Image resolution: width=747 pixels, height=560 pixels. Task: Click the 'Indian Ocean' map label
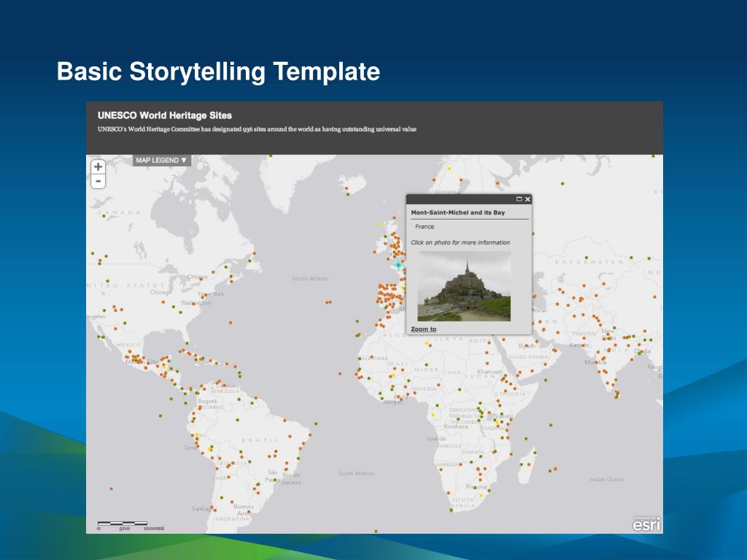(x=606, y=479)
